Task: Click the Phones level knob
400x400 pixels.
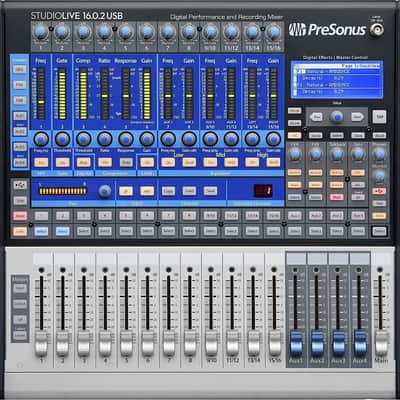Action: (379, 154)
